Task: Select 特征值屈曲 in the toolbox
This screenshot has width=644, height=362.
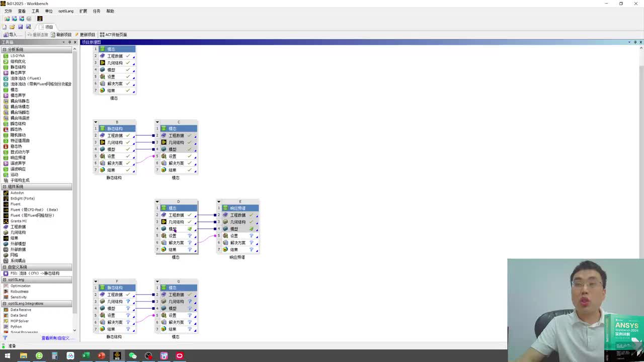Action: point(20,141)
